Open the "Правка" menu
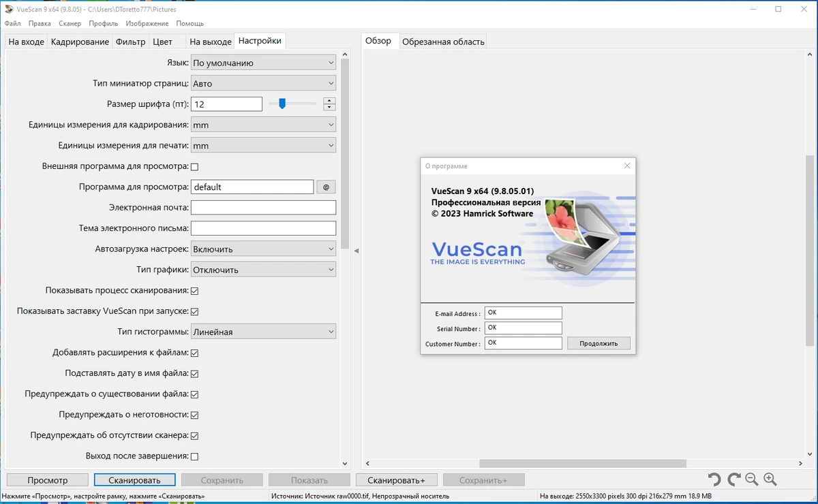This screenshot has width=818, height=504. pyautogui.click(x=40, y=23)
